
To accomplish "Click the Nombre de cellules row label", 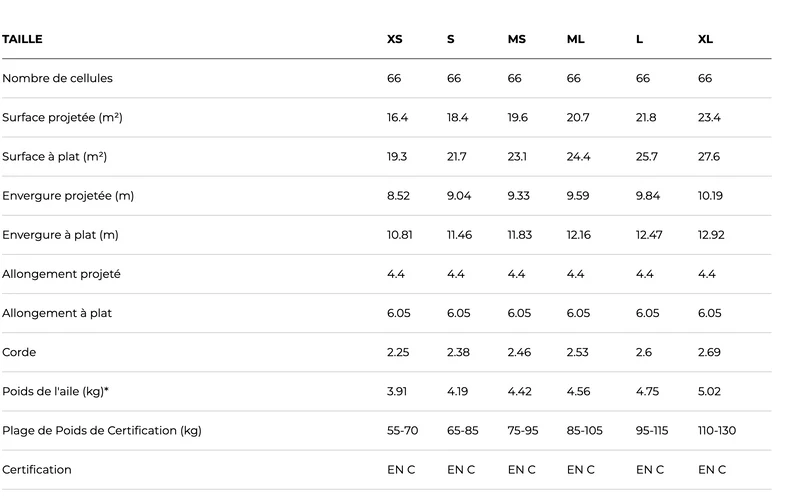I will tap(57, 78).
